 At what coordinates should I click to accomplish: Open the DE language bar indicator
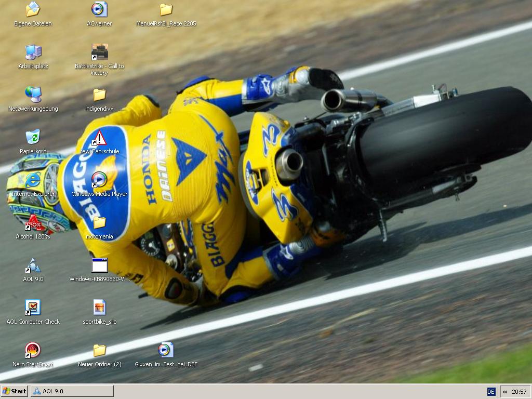coord(491,392)
